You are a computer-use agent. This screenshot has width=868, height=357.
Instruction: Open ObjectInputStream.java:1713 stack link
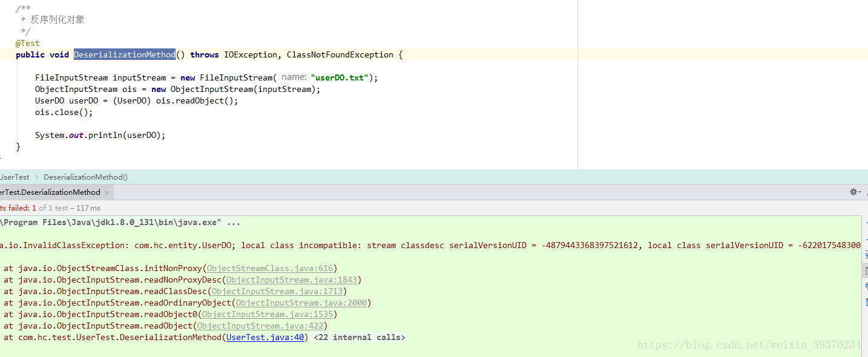(x=277, y=292)
